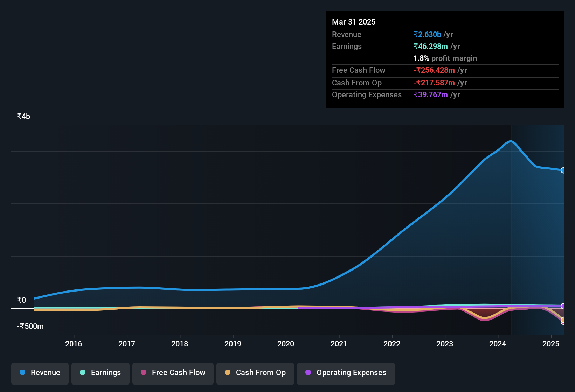575x392 pixels.
Task: Click the revenue line peak near 2024
Action: pyautogui.click(x=511, y=141)
